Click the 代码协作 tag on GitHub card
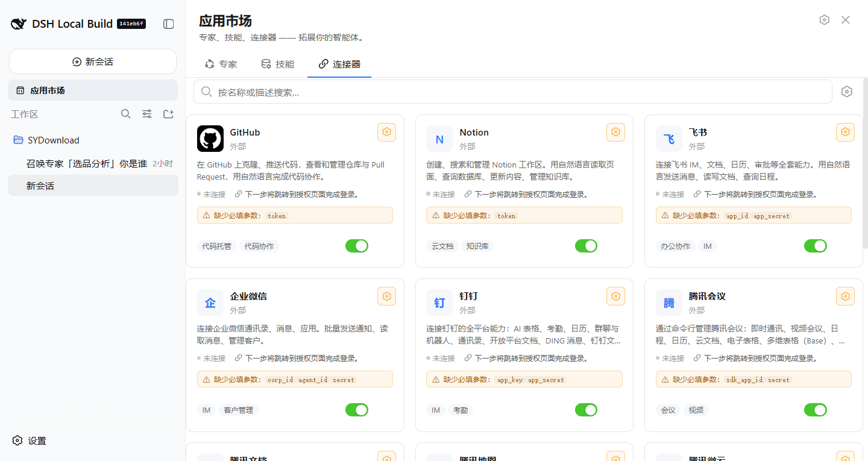 click(x=259, y=246)
